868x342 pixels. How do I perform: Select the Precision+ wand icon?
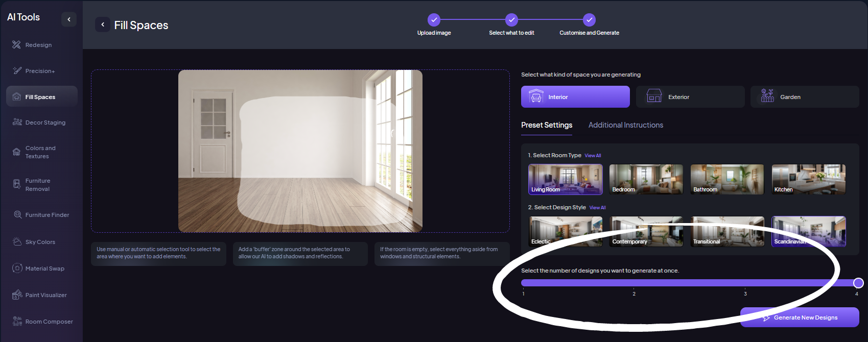(17, 71)
